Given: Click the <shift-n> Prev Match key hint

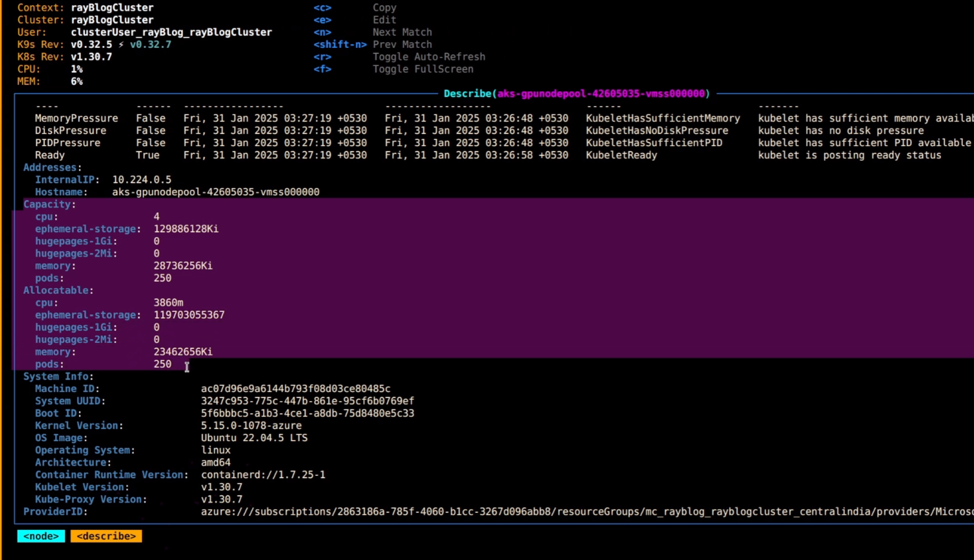Looking at the screenshot, I should coord(340,45).
